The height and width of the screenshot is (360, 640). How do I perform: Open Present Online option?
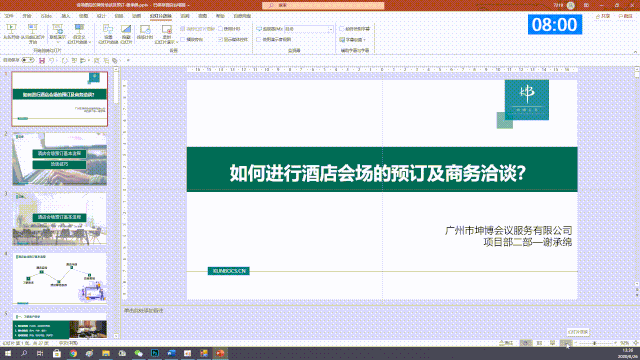pyautogui.click(x=58, y=33)
